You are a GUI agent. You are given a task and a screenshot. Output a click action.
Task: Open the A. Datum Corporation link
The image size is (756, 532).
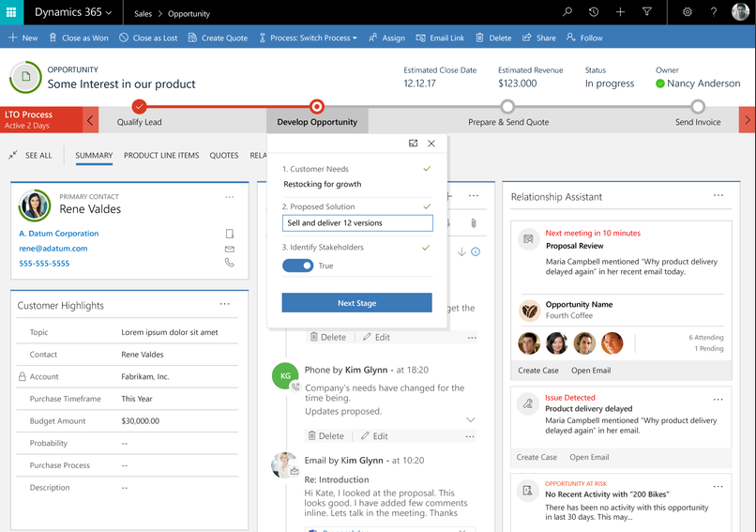coord(59,234)
